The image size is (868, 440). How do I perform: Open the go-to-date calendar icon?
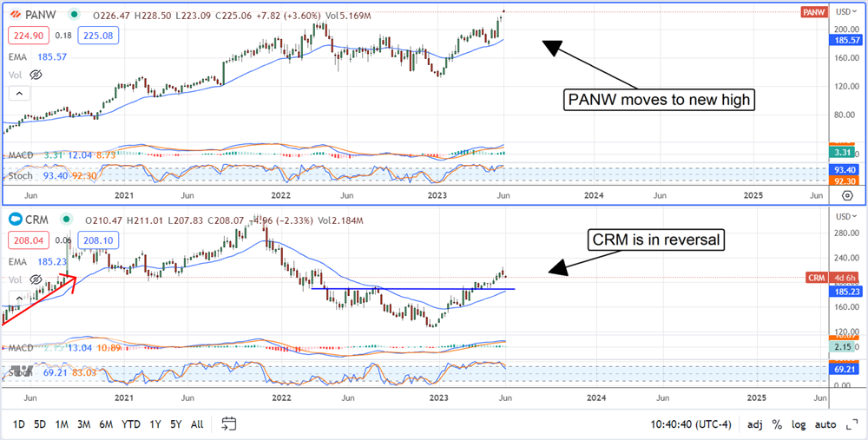tap(229, 424)
